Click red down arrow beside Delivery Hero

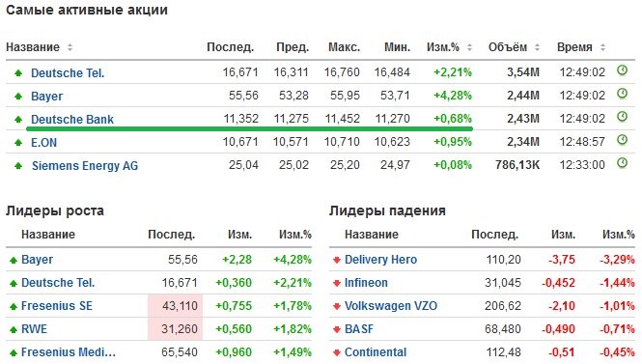coord(337,260)
